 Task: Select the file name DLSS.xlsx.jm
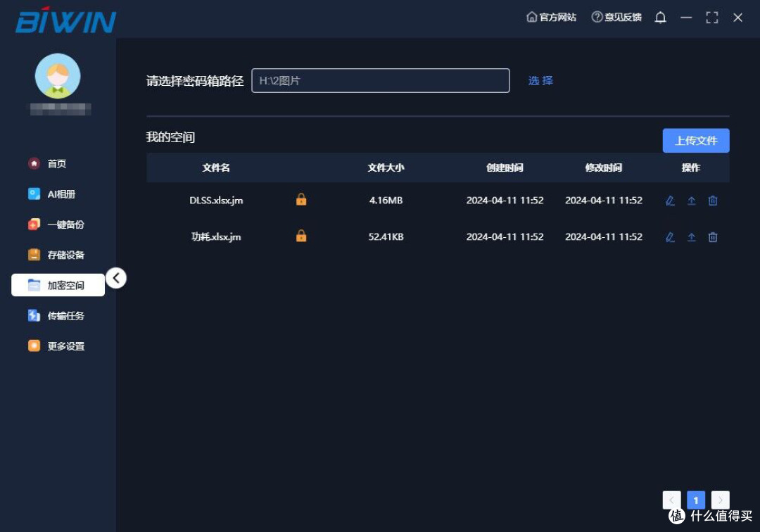[216, 201]
